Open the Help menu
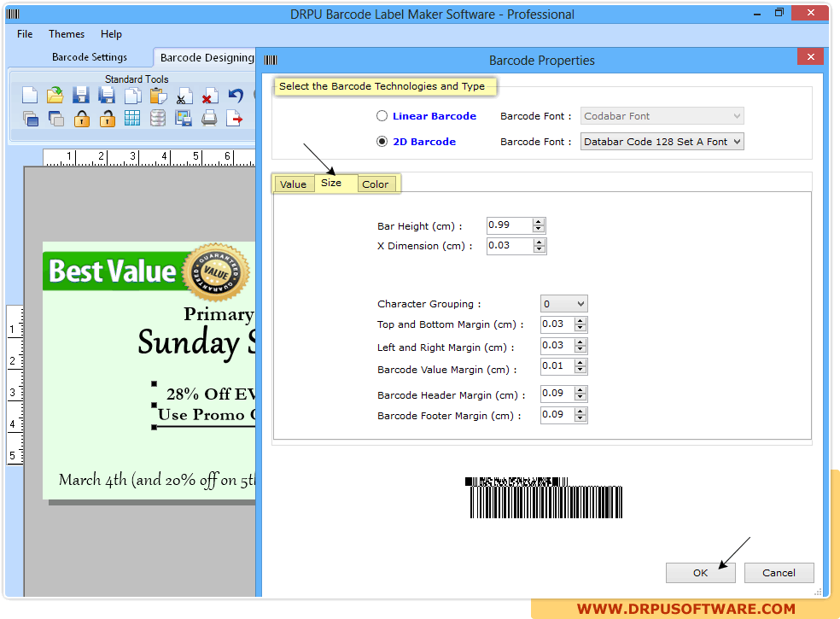The height and width of the screenshot is (619, 840). [x=111, y=34]
